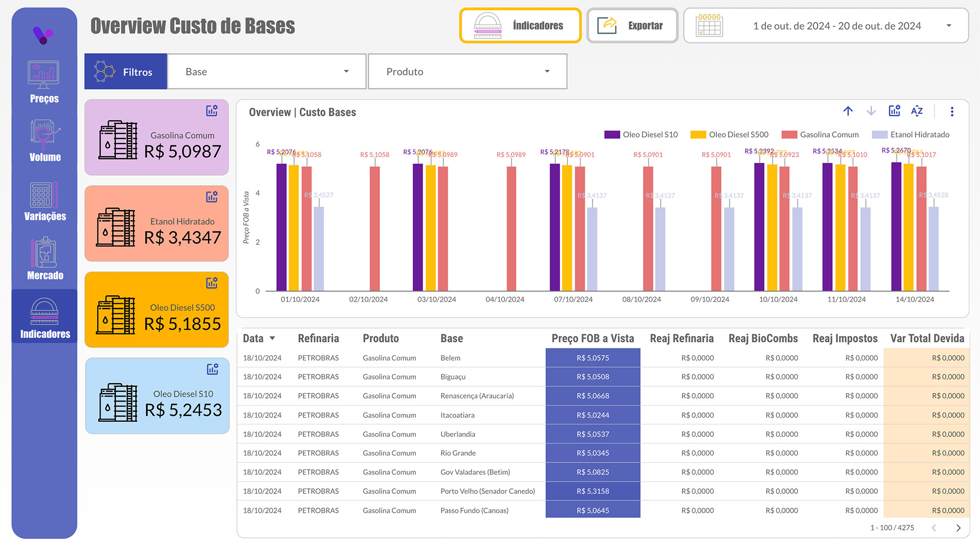Go to next page of the table
Viewport: 980px width, 546px height.
[x=959, y=528]
